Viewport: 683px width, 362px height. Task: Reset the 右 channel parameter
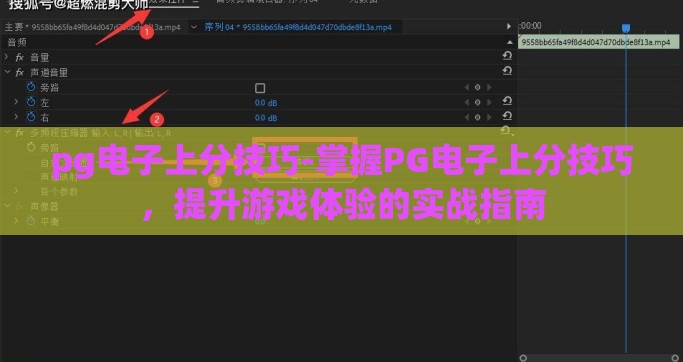pyautogui.click(x=507, y=116)
